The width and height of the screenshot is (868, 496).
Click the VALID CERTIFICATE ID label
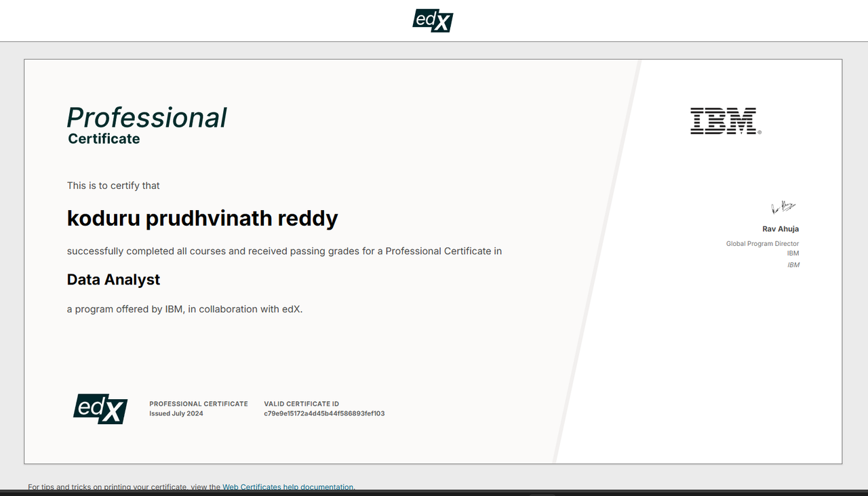click(x=301, y=404)
